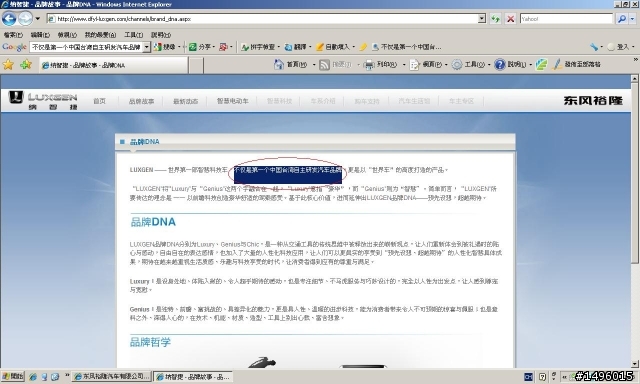This screenshot has height=384, width=640.
Task: Click the browser Forward arrow button
Action: tap(25, 18)
